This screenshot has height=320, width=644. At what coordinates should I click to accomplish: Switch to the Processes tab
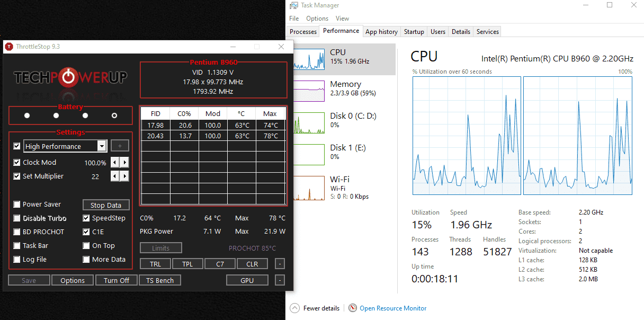pyautogui.click(x=303, y=32)
